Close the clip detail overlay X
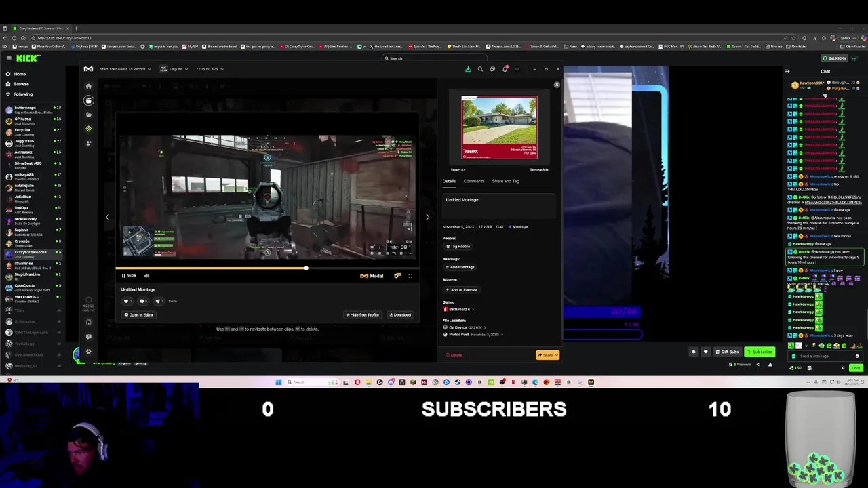This screenshot has height=488, width=868. [557, 85]
